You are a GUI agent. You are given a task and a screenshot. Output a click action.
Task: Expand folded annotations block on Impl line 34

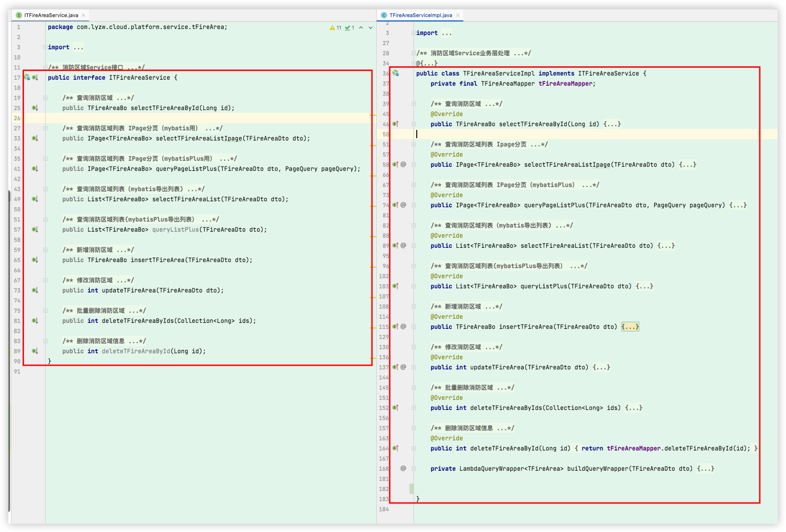pyautogui.click(x=413, y=63)
